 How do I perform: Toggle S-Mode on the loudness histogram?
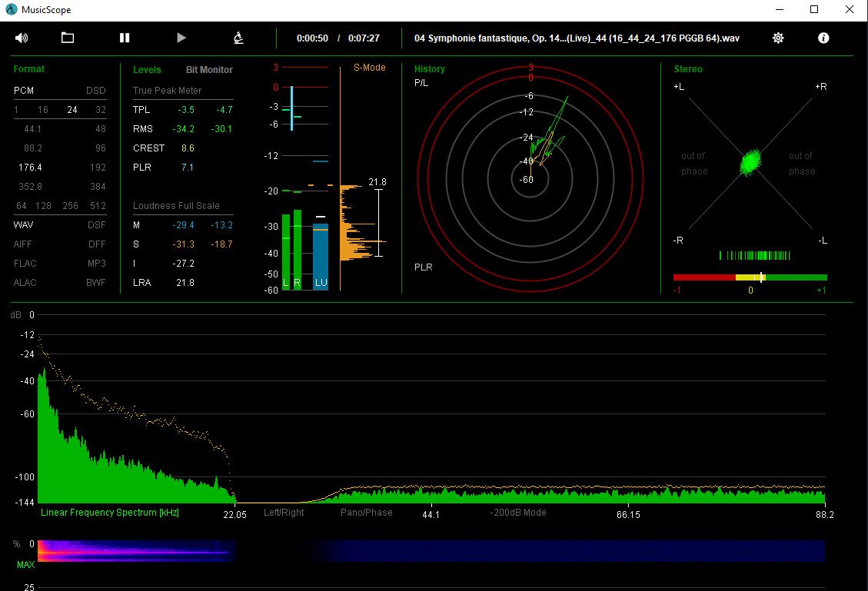369,68
